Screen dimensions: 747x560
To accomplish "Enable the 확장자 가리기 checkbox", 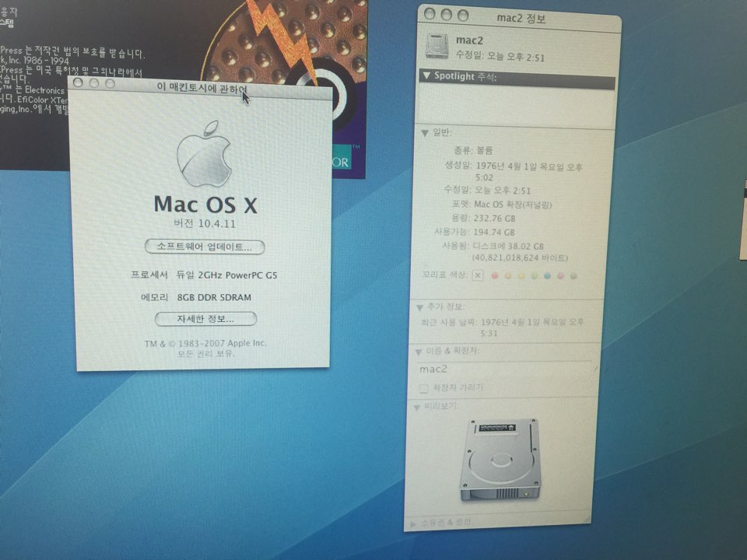I will [423, 387].
